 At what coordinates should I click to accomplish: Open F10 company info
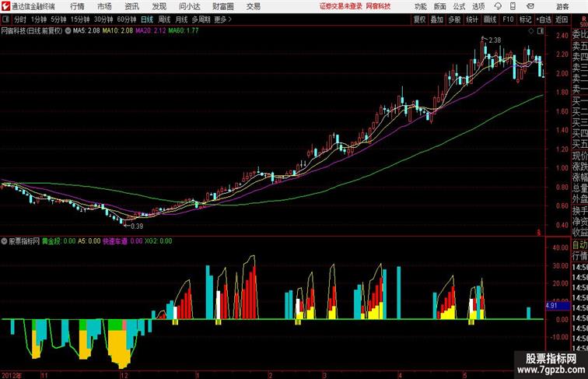click(508, 19)
